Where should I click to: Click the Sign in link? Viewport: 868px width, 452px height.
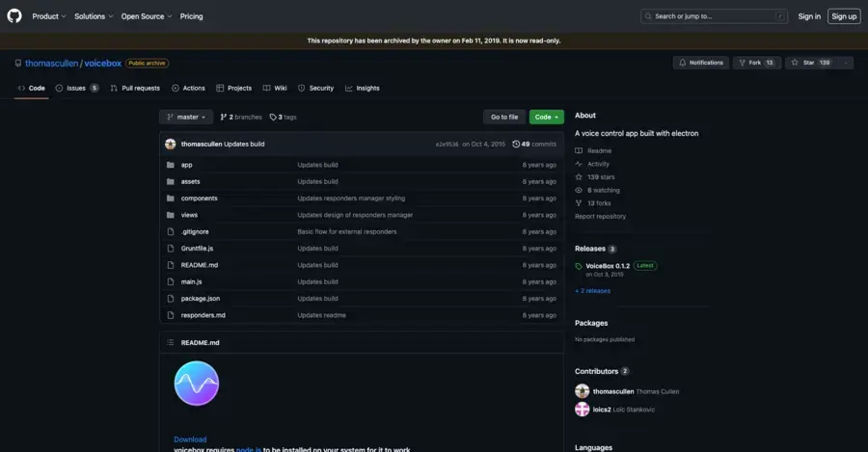click(x=809, y=16)
